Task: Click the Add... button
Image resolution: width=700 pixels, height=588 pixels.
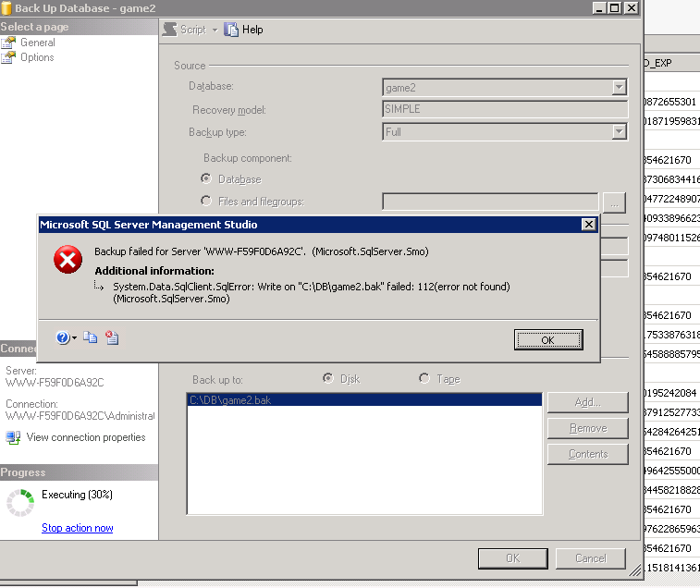Action: coord(587,402)
